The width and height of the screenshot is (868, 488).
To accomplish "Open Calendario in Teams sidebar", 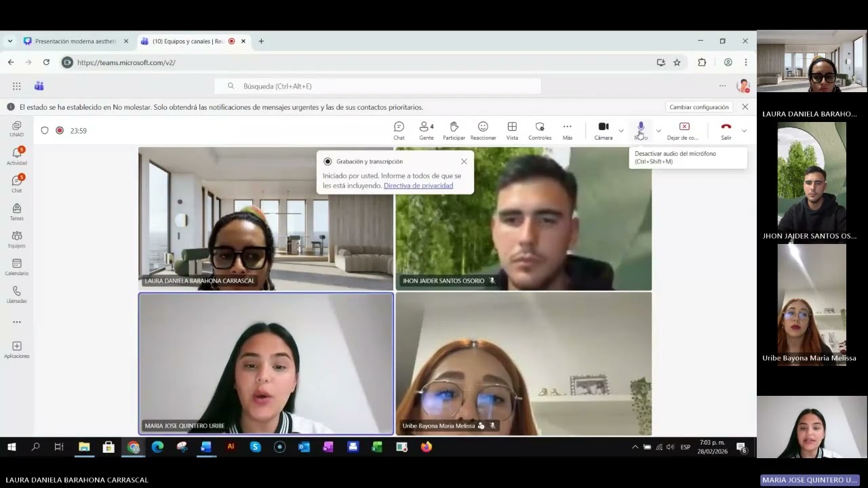I will pyautogui.click(x=17, y=267).
